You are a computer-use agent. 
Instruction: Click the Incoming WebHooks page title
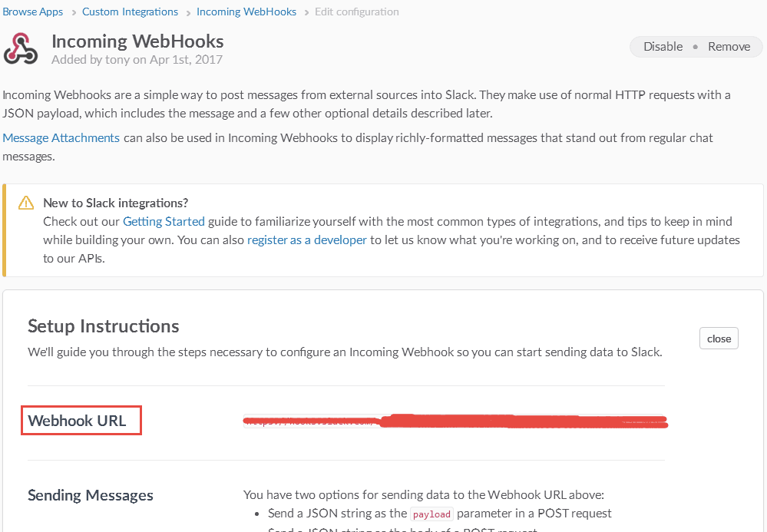click(x=137, y=41)
